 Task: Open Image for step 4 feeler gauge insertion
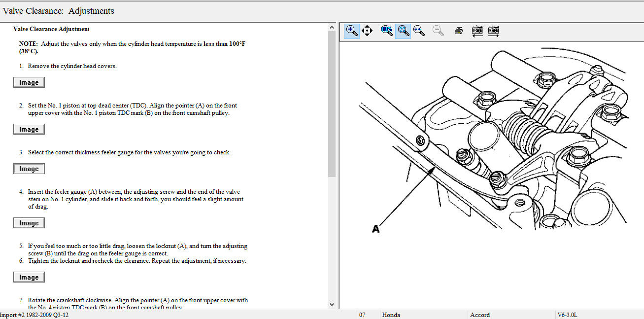click(29, 223)
